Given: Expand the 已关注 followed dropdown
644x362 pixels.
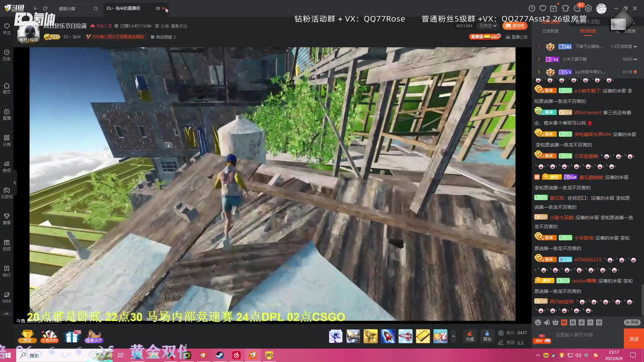Looking at the screenshot, I should (x=488, y=26).
